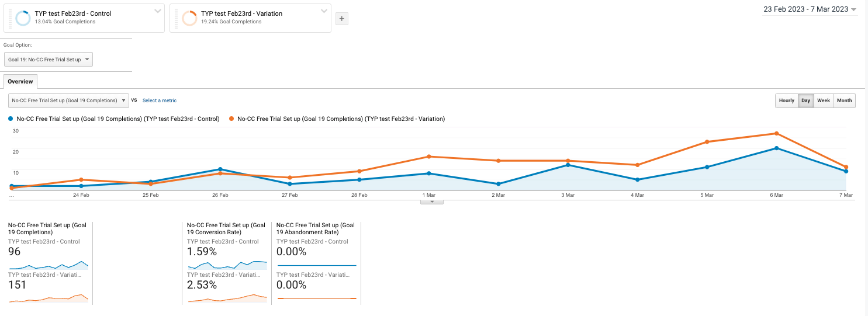The image size is (868, 316).
Task: Select the Overview tab
Action: pyautogui.click(x=20, y=82)
